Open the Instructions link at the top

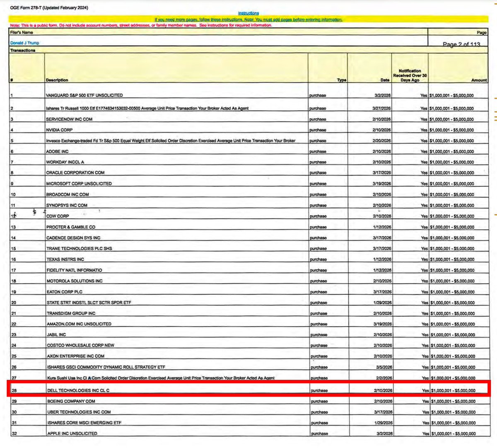tap(248, 13)
